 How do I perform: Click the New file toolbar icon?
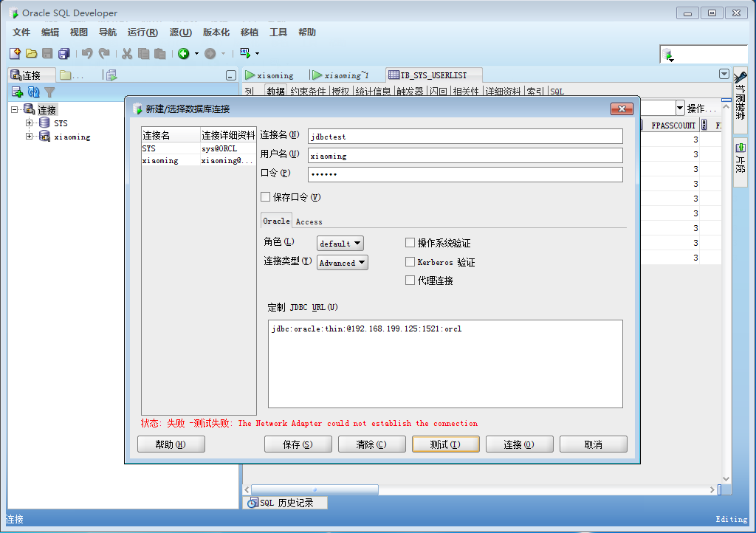point(15,53)
